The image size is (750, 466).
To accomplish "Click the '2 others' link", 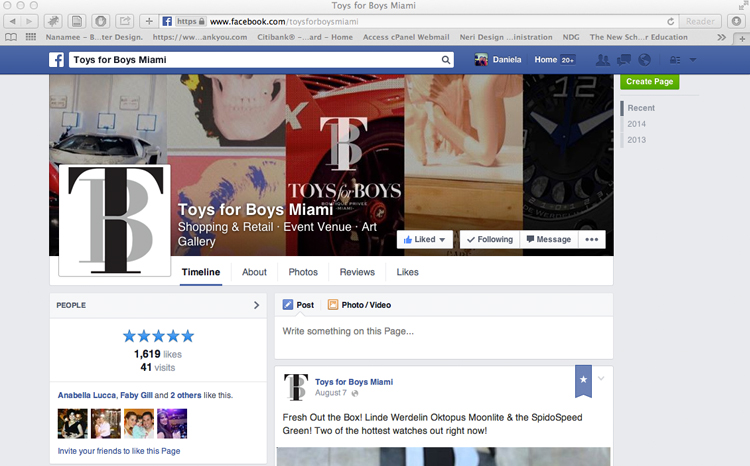I will point(186,395).
